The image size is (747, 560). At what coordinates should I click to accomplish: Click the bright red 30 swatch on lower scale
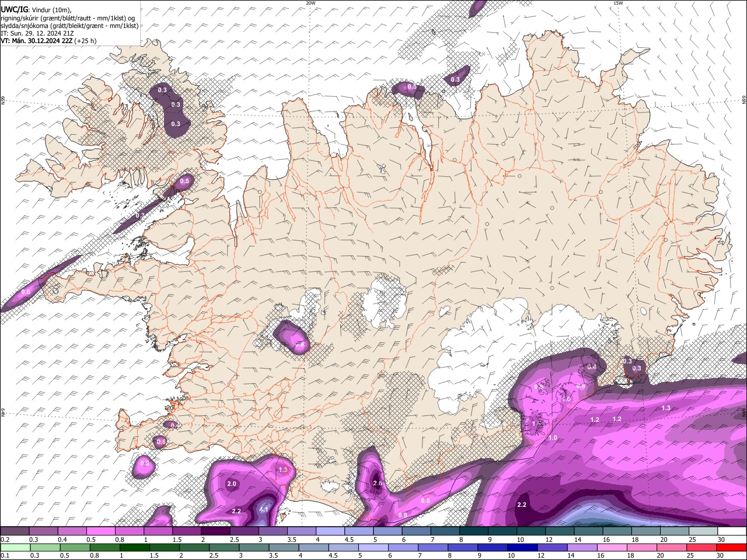[x=731, y=548]
